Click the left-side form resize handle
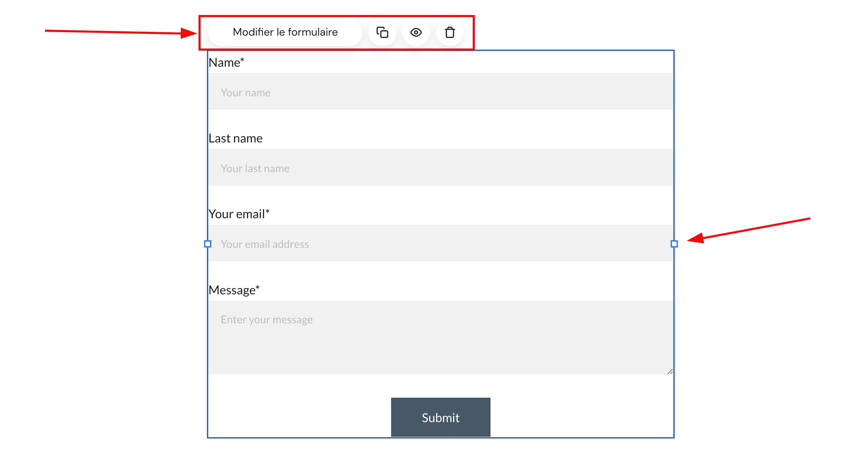868x449 pixels. [208, 244]
